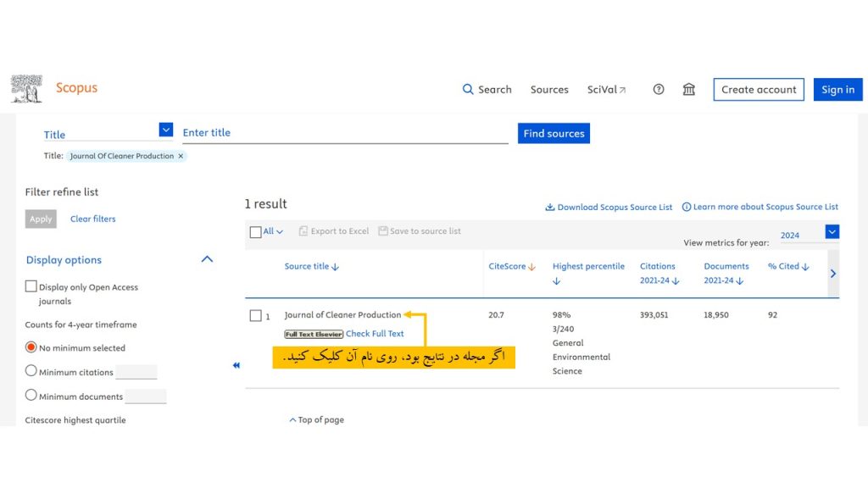Download Scopus Source List
Viewport: 868px width, 488px height.
click(609, 207)
